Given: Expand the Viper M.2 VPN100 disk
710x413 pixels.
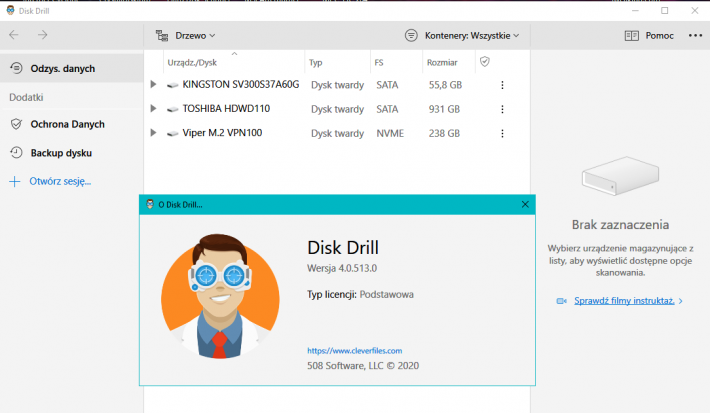Looking at the screenshot, I should (x=153, y=133).
